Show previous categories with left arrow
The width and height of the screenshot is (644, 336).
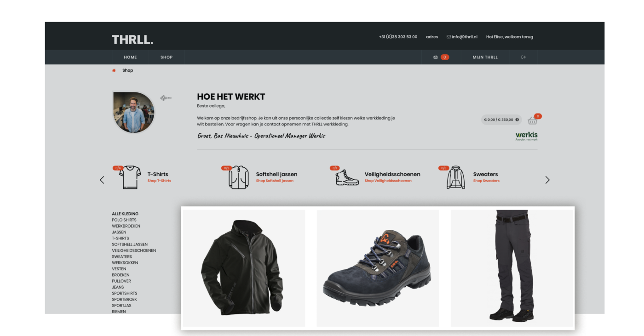pos(102,180)
